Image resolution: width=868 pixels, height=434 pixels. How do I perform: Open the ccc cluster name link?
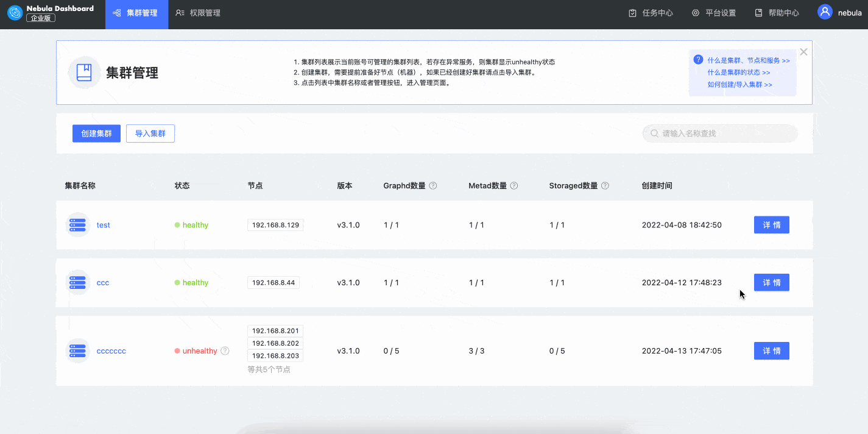tap(103, 283)
